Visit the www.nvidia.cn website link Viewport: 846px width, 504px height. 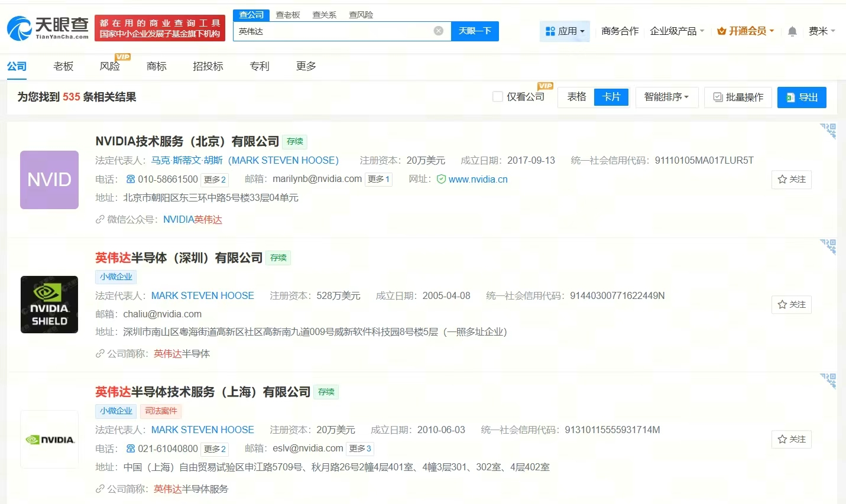pos(478,179)
